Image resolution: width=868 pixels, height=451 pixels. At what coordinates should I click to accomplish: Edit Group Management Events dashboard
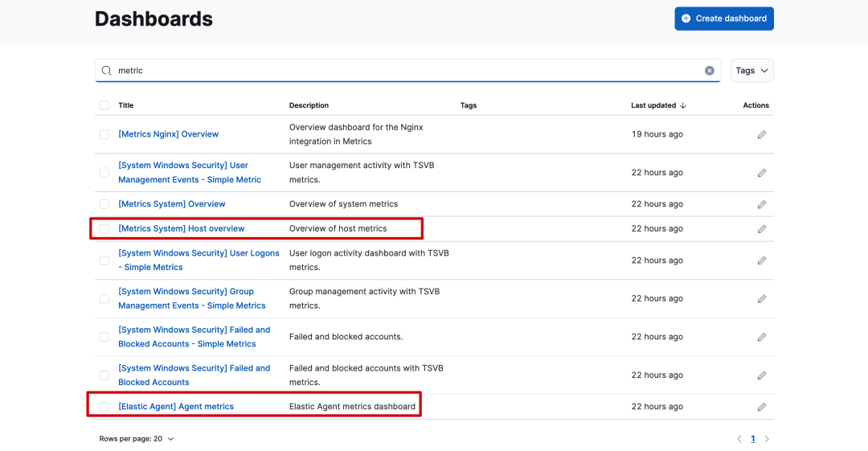(762, 299)
